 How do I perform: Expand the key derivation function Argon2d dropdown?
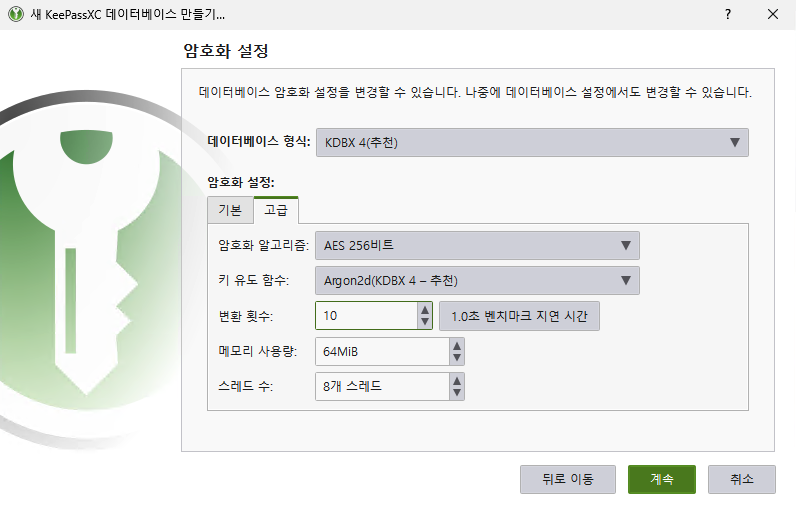tap(477, 280)
